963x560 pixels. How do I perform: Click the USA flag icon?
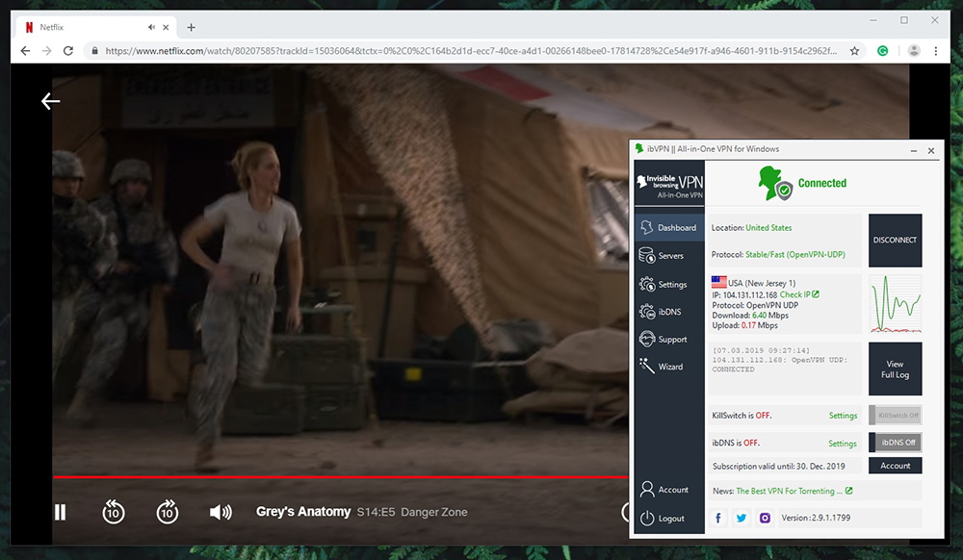coord(718,282)
